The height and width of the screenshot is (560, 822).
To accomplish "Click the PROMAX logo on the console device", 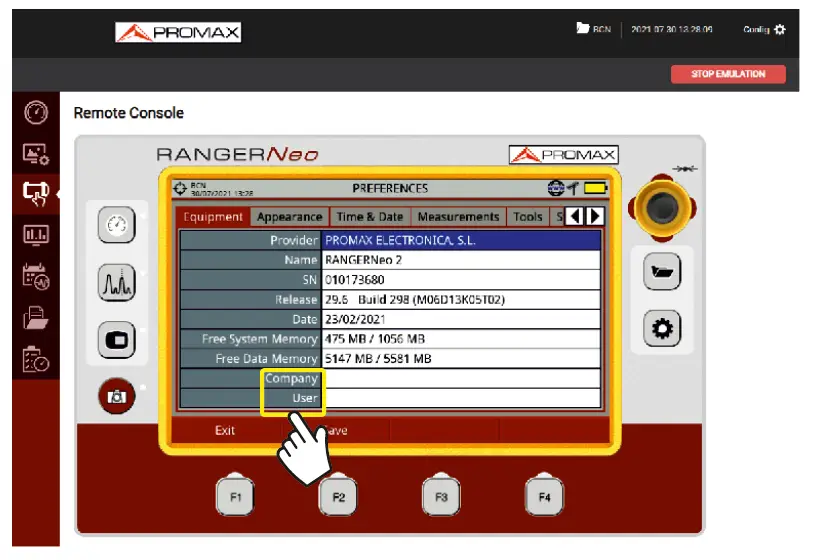I will (x=564, y=155).
